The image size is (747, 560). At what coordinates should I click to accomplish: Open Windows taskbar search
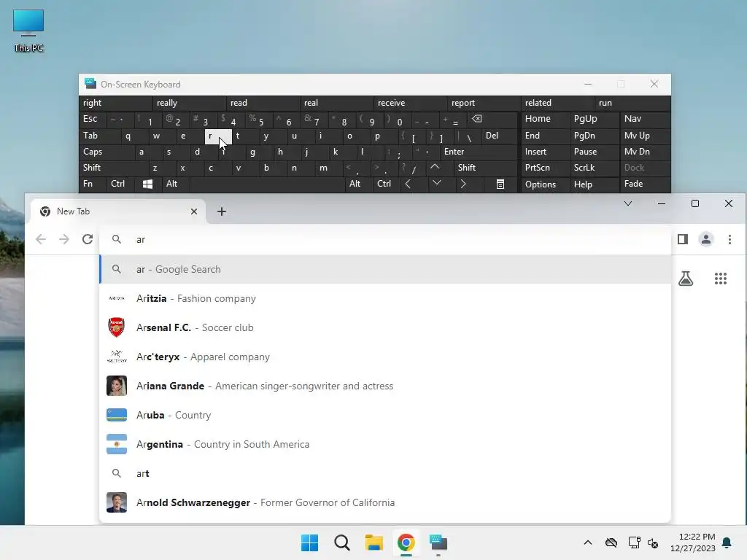point(341,542)
